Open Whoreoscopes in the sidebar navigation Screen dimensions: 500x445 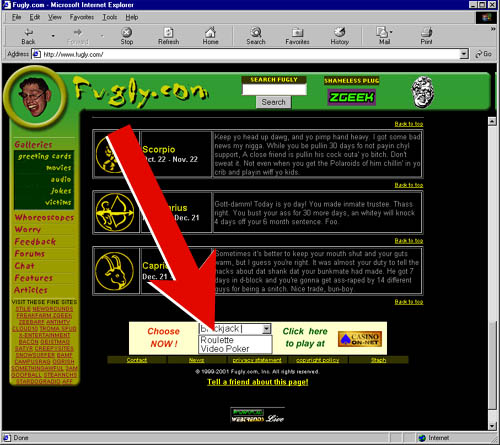[44, 218]
